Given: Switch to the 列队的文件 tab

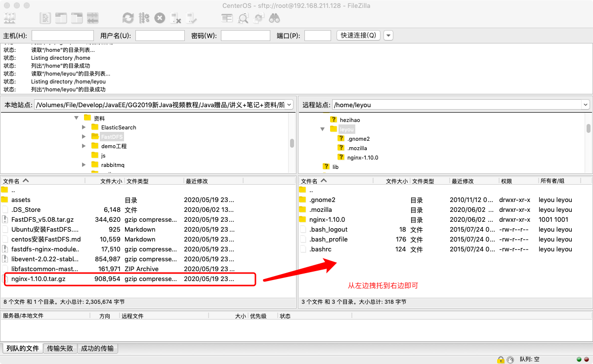Looking at the screenshot, I should click(x=23, y=348).
